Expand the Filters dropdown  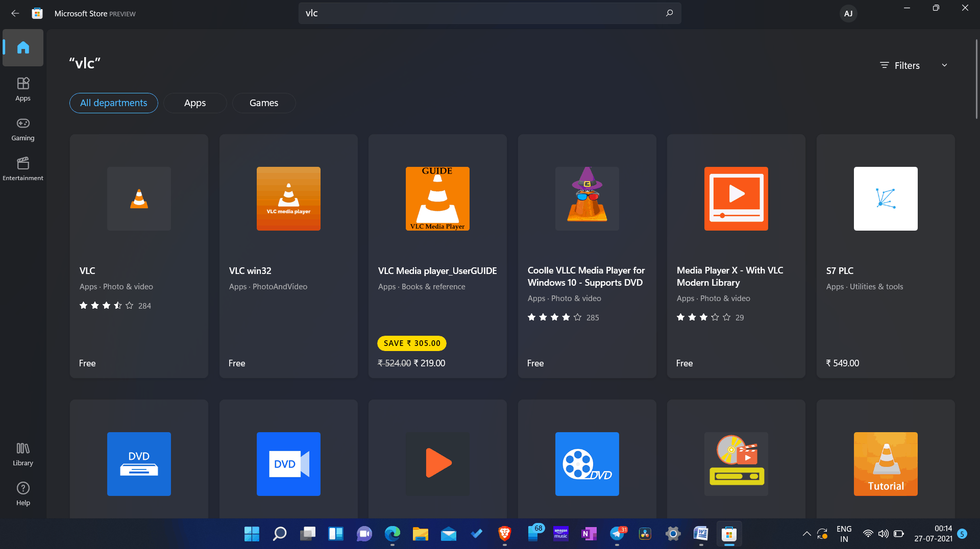tap(914, 65)
